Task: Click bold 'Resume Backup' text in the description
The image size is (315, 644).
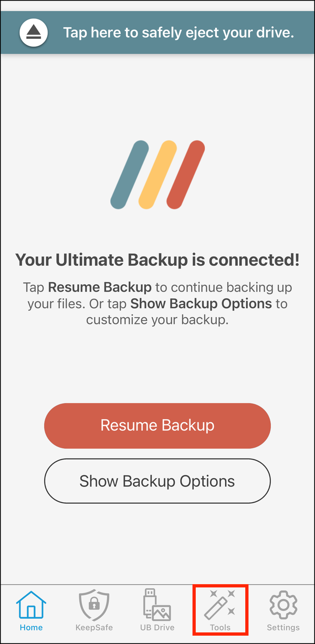Action: [100, 287]
